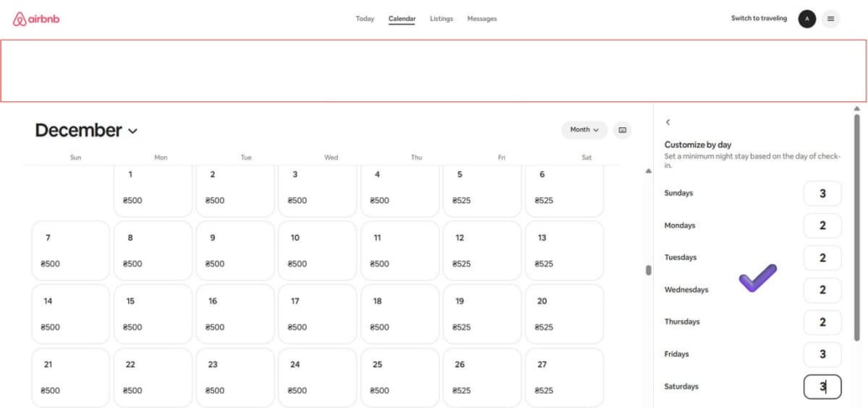This screenshot has height=408, width=868.
Task: Select December 8 on the calendar
Action: point(153,250)
